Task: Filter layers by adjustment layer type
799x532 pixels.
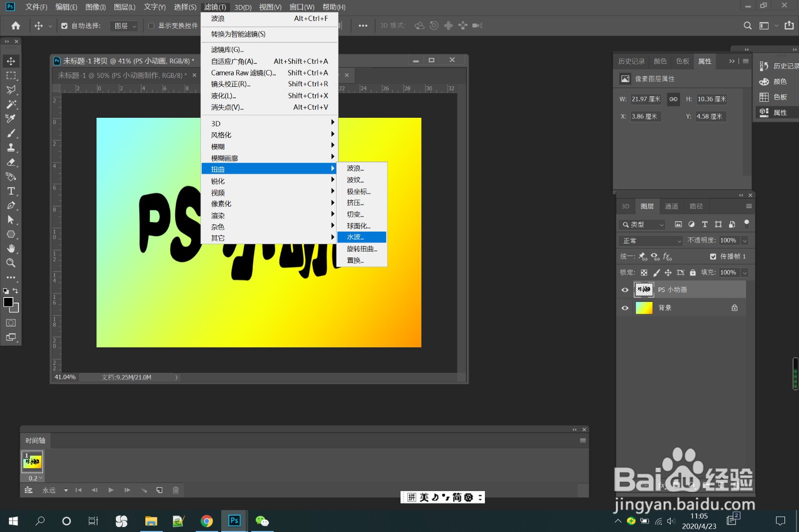Action: [692, 225]
